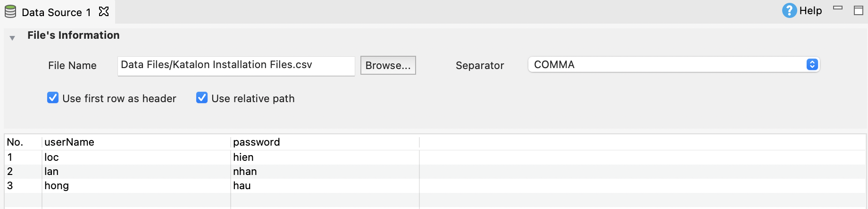Select the password column header
868x209 pixels.
coord(256,142)
